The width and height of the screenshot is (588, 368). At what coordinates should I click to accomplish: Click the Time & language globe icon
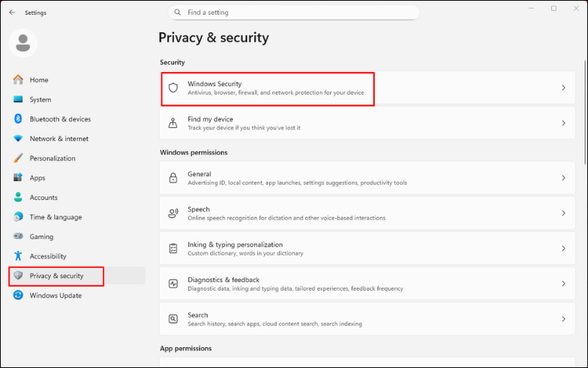tap(18, 216)
